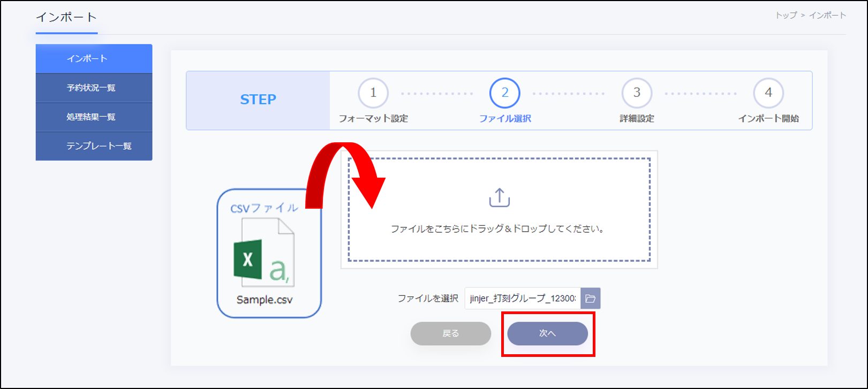Go to 処理結果一覧 in sidebar

[94, 117]
